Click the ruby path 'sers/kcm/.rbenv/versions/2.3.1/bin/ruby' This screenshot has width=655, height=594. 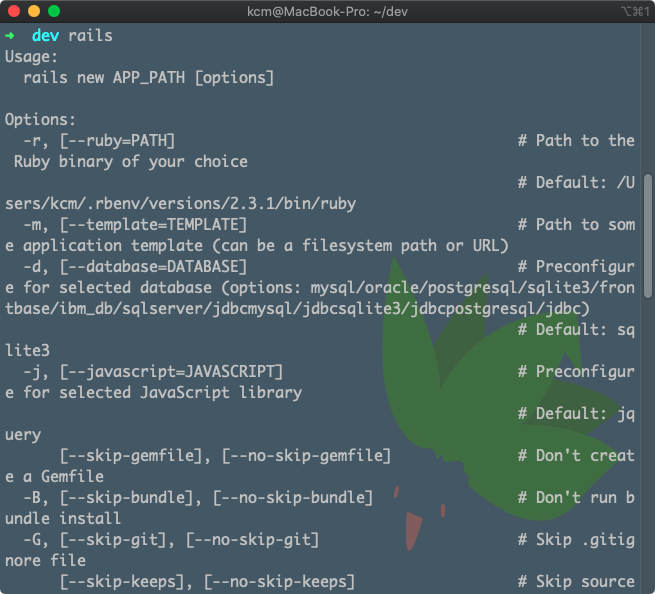point(180,204)
